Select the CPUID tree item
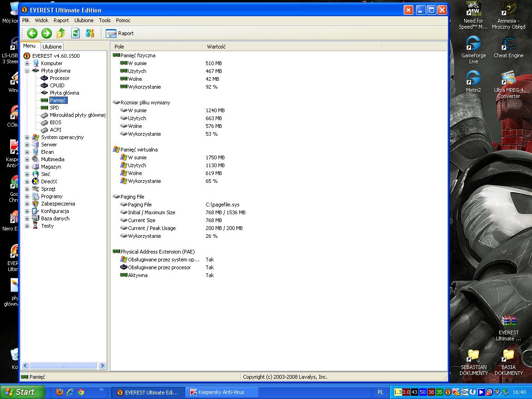Image resolution: width=532 pixels, height=399 pixels. [57, 85]
